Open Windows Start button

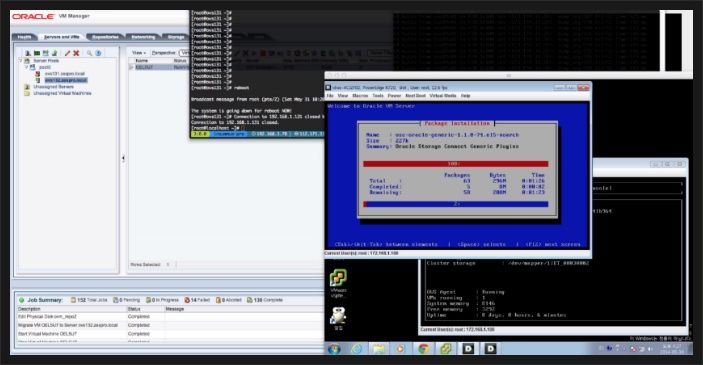pos(334,349)
